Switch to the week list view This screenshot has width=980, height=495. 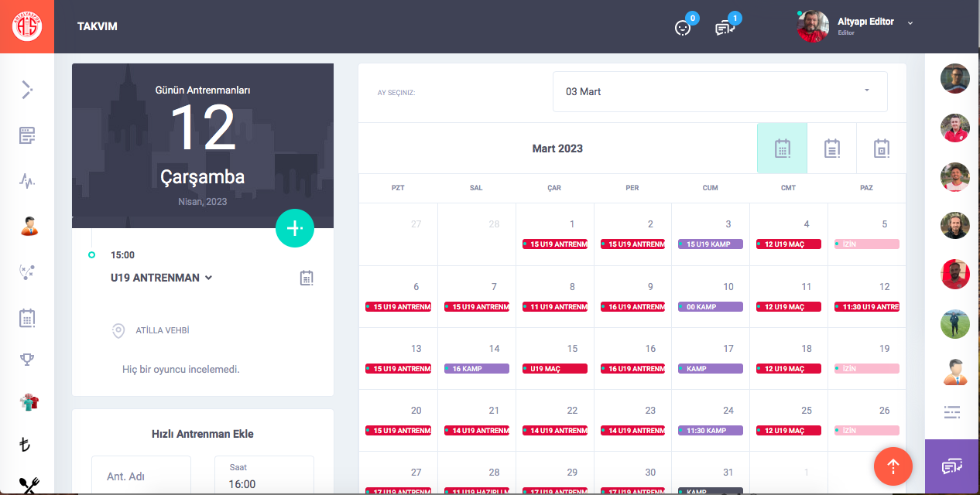(831, 148)
